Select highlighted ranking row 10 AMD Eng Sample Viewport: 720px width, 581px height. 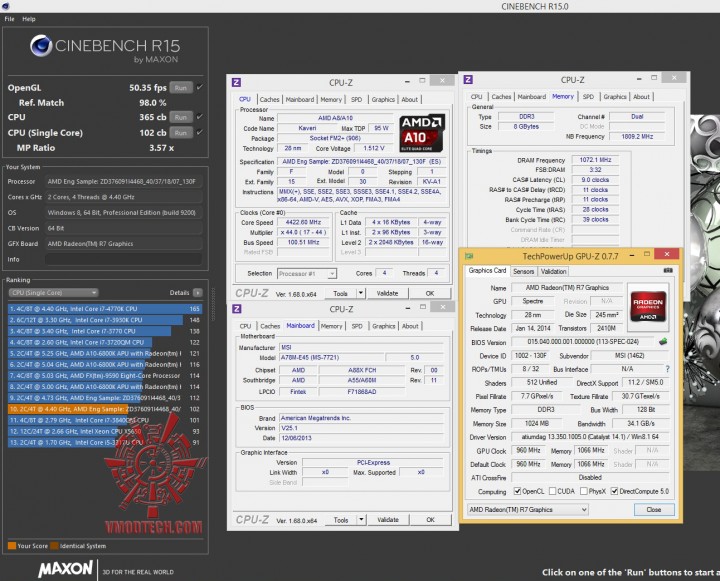pos(105,409)
